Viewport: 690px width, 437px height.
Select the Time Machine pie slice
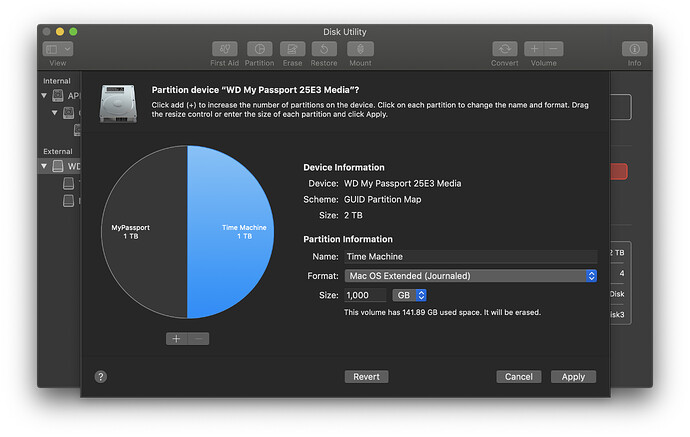tap(233, 232)
